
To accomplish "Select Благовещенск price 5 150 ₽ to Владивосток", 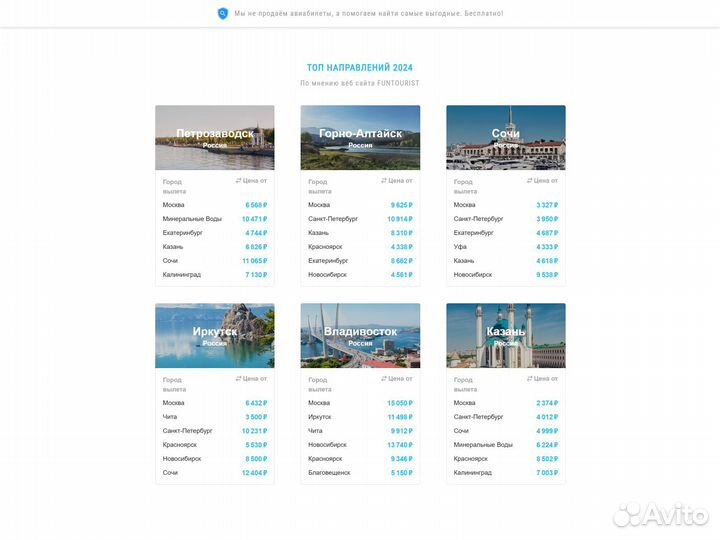I will click(x=400, y=473).
